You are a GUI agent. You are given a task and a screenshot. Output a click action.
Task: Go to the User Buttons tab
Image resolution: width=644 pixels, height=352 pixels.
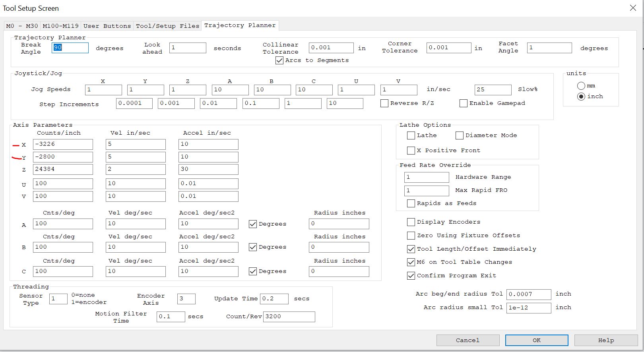point(107,26)
